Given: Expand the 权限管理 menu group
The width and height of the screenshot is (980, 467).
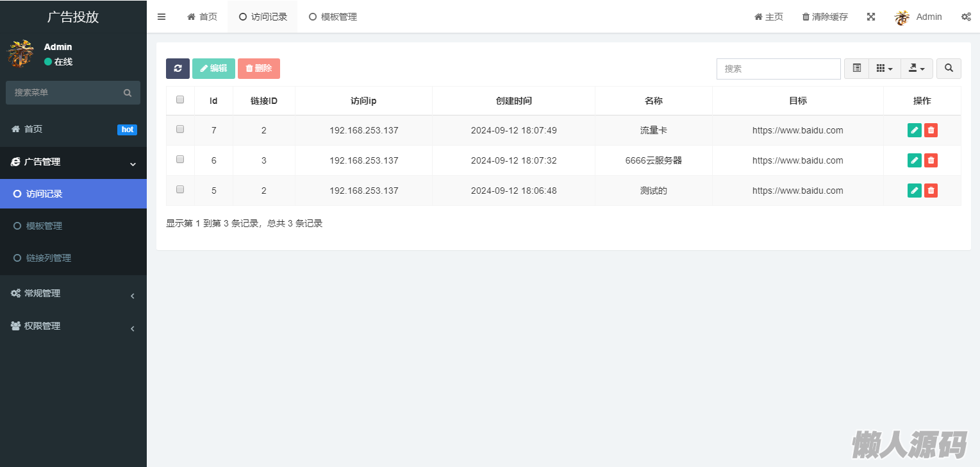Looking at the screenshot, I should tap(73, 327).
